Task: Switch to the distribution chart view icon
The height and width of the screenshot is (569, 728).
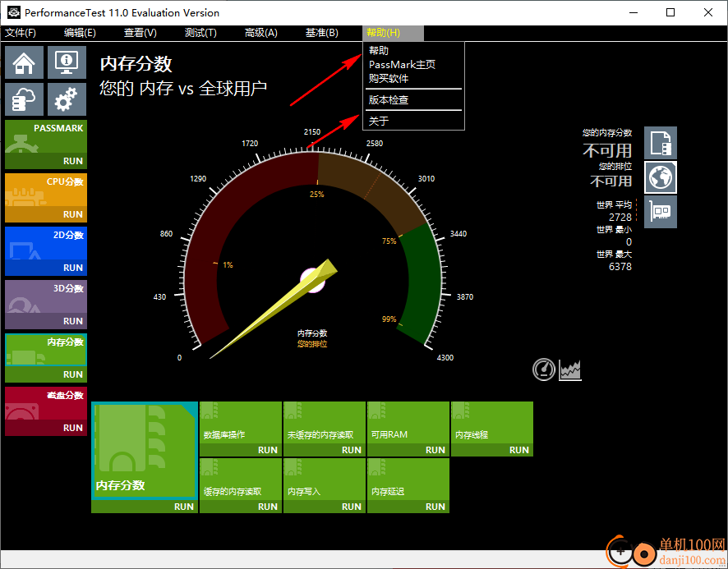Action: pyautogui.click(x=570, y=370)
